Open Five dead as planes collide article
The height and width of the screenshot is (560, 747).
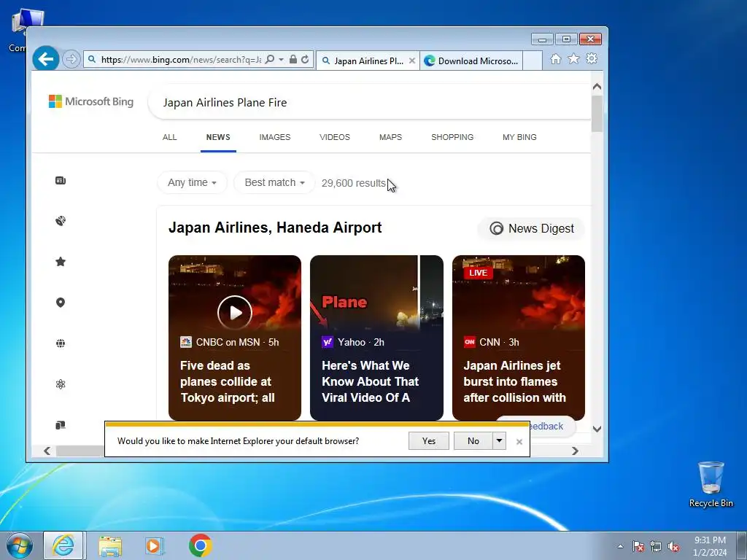point(228,381)
